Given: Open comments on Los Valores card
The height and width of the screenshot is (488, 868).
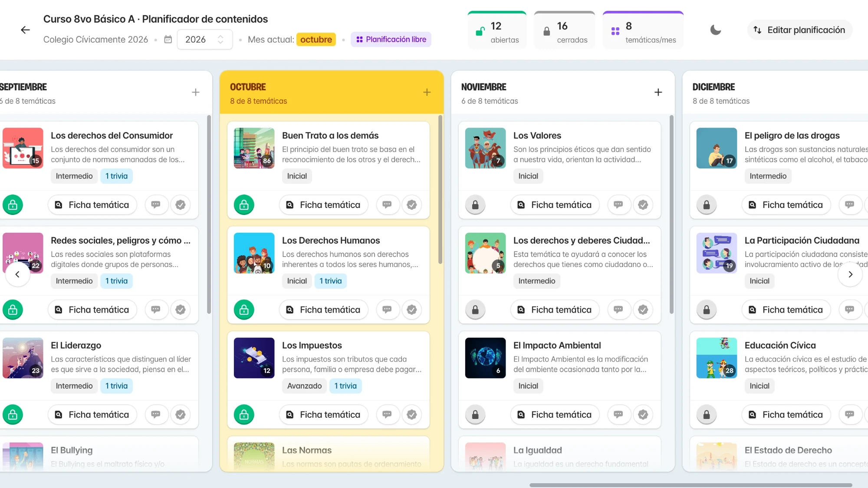Looking at the screenshot, I should click(x=618, y=205).
